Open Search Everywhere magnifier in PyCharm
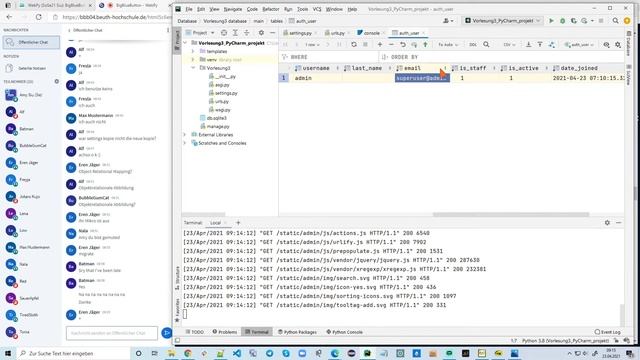 pyautogui.click(x=615, y=21)
